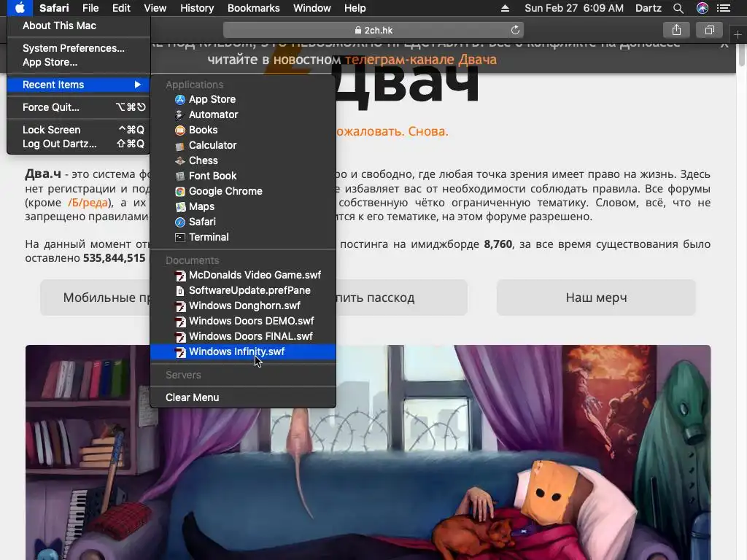The width and height of the screenshot is (747, 560).
Task: Add a new Safari tab with plus icon
Action: 738,34
